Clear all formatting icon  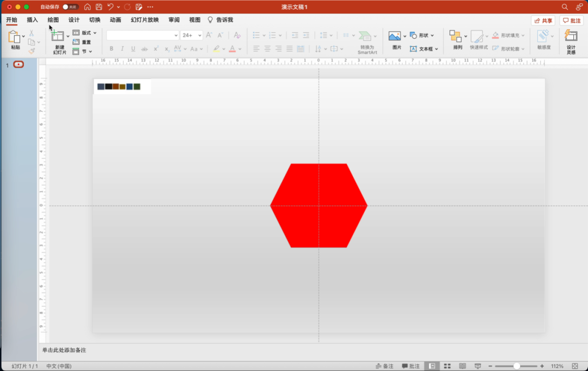(237, 35)
